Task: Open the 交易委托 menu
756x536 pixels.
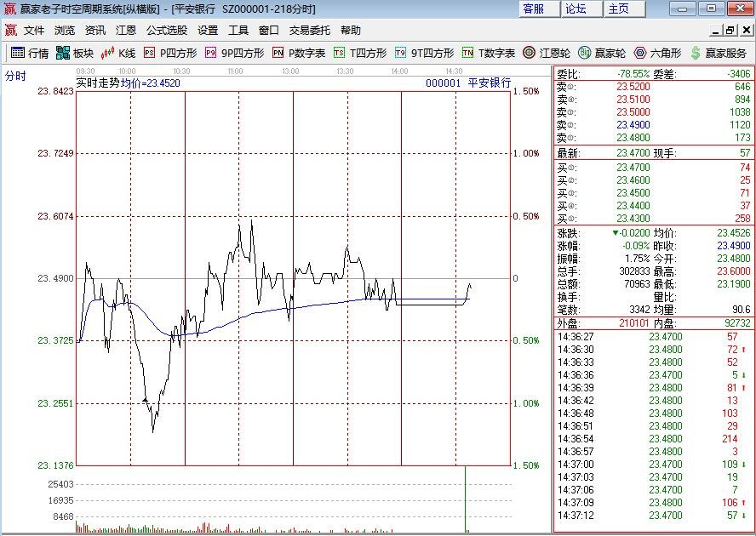Action: 310,31
